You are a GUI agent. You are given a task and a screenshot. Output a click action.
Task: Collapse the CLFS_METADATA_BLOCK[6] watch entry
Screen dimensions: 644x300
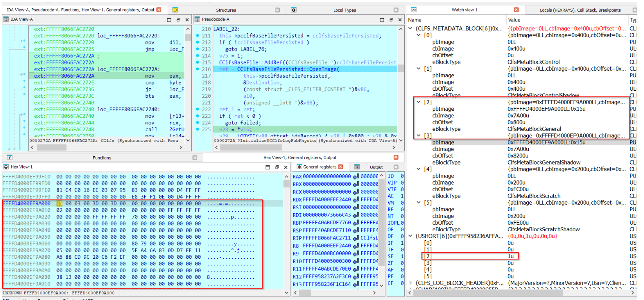click(x=411, y=28)
